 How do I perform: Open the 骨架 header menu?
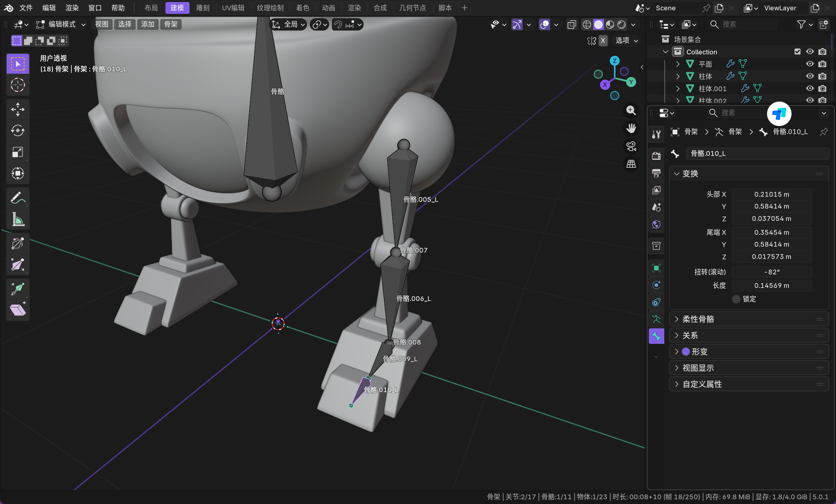coord(171,25)
